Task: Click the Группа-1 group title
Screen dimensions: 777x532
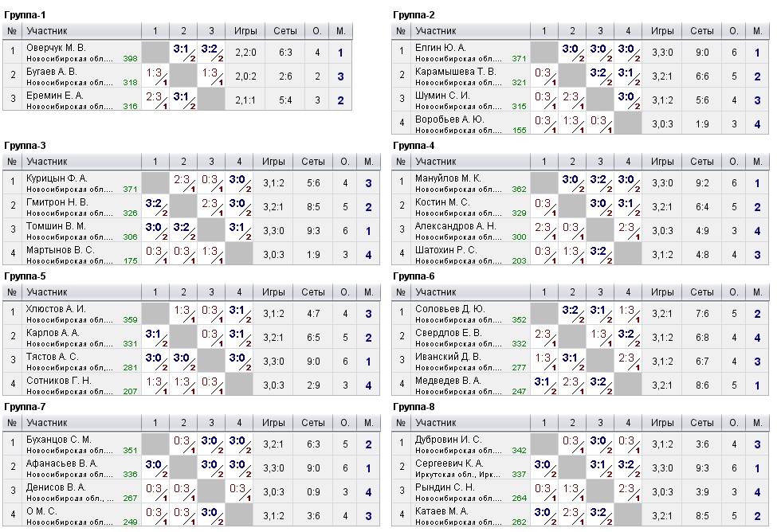Action: pos(25,15)
